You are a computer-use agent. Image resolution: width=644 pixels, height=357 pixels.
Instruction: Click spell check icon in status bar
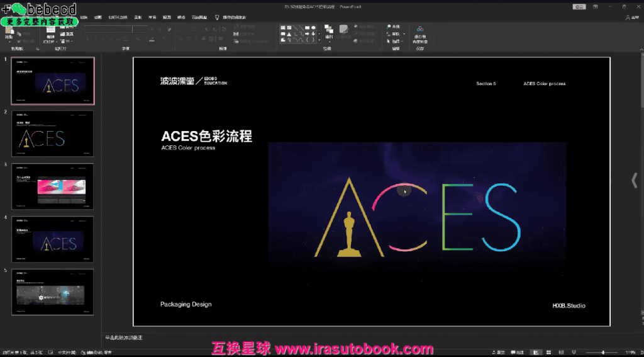[x=50, y=353]
